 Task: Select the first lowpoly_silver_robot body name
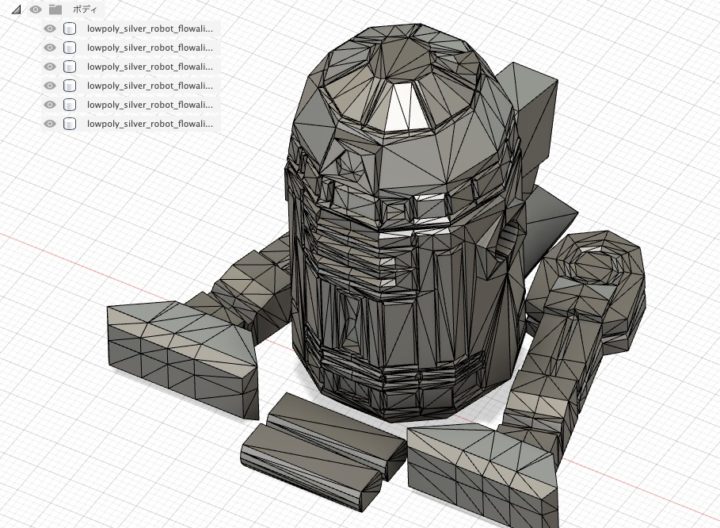tap(150, 29)
